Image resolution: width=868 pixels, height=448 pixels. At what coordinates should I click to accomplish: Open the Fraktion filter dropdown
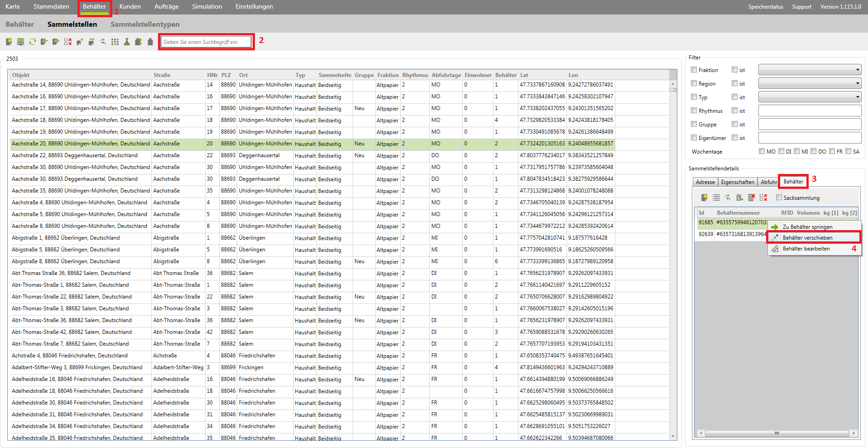810,70
